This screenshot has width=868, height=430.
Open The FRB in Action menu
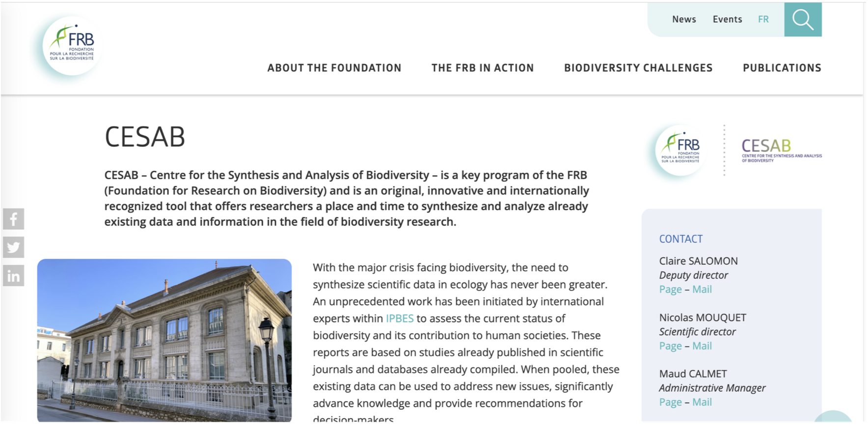483,68
